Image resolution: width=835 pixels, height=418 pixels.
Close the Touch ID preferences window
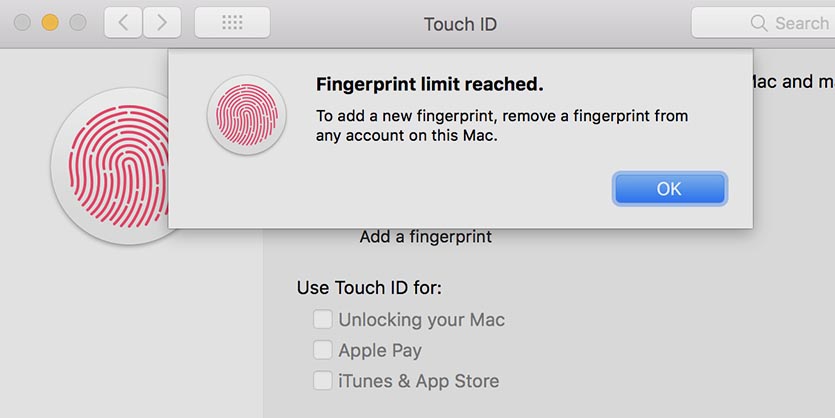[x=22, y=22]
